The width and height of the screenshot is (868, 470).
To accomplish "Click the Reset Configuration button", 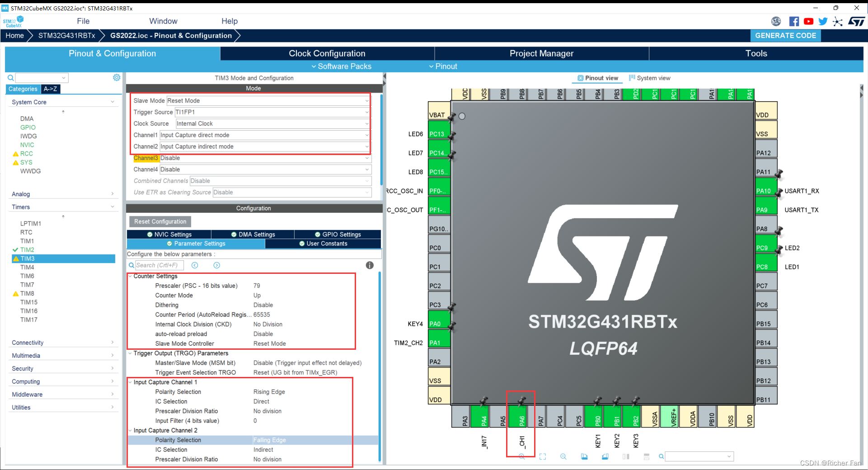I will click(x=160, y=221).
